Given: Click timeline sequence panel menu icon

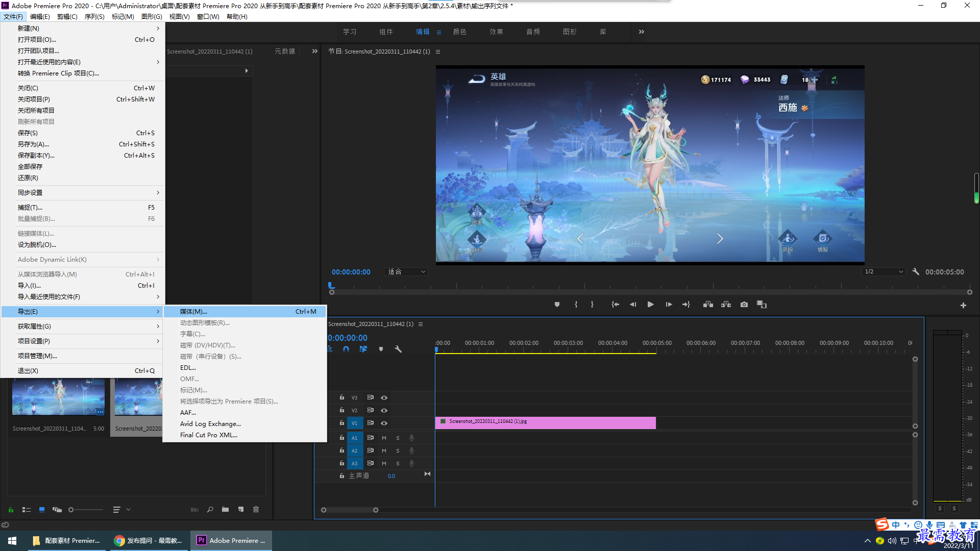Looking at the screenshot, I should pyautogui.click(x=421, y=324).
